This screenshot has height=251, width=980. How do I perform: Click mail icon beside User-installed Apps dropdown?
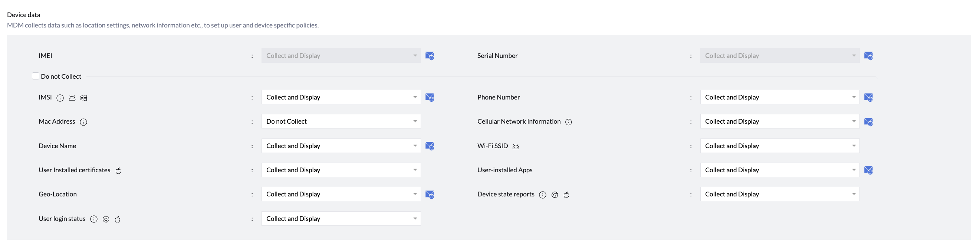tap(868, 170)
